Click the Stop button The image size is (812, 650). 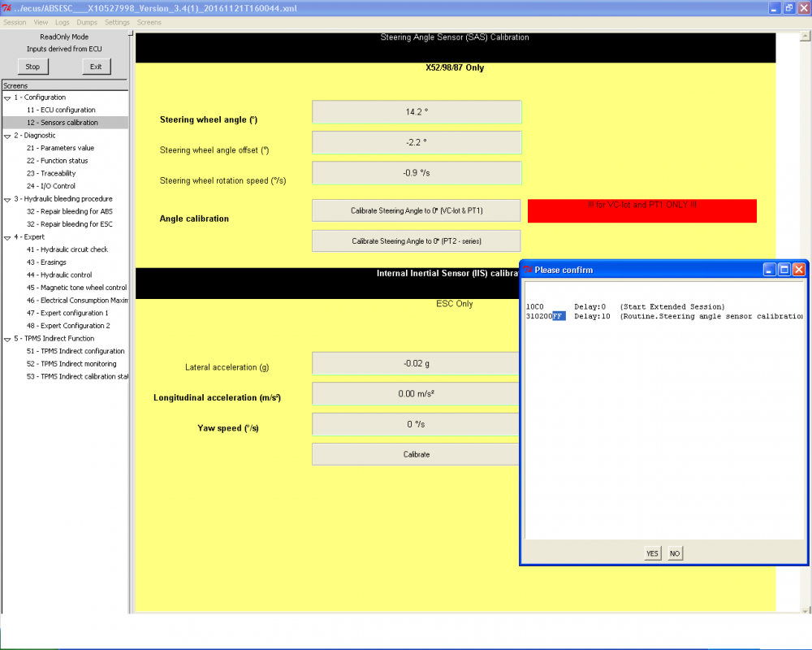coord(32,67)
